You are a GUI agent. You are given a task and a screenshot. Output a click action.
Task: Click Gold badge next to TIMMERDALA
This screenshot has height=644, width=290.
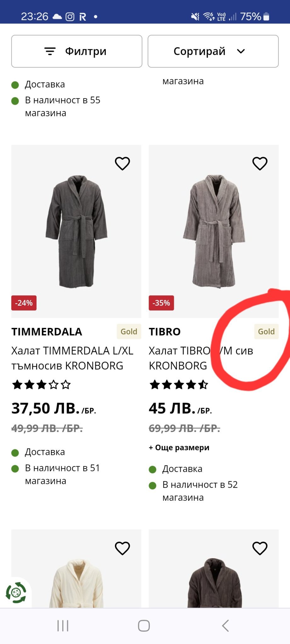[129, 331]
